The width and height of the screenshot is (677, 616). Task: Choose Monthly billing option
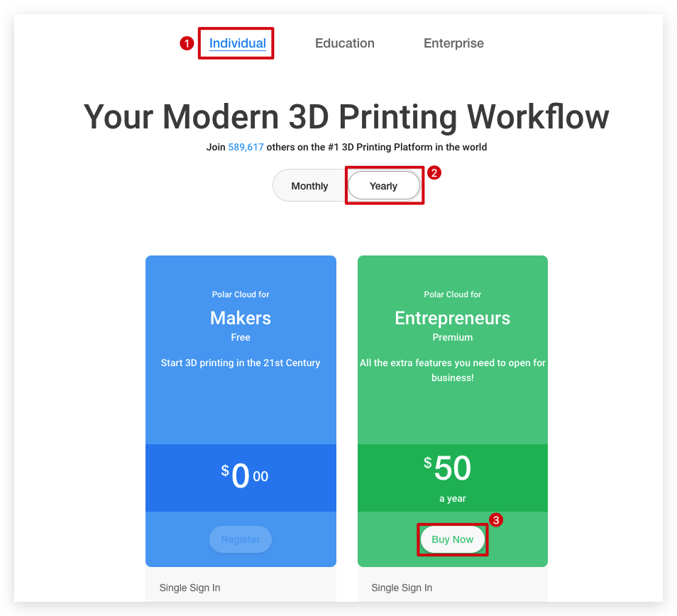(x=309, y=186)
